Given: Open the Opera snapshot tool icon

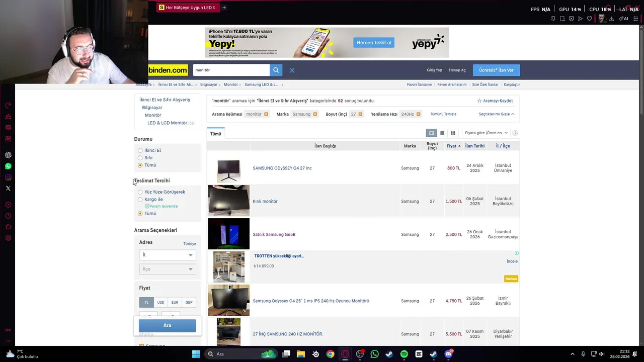Looking at the screenshot, I should (562, 19).
